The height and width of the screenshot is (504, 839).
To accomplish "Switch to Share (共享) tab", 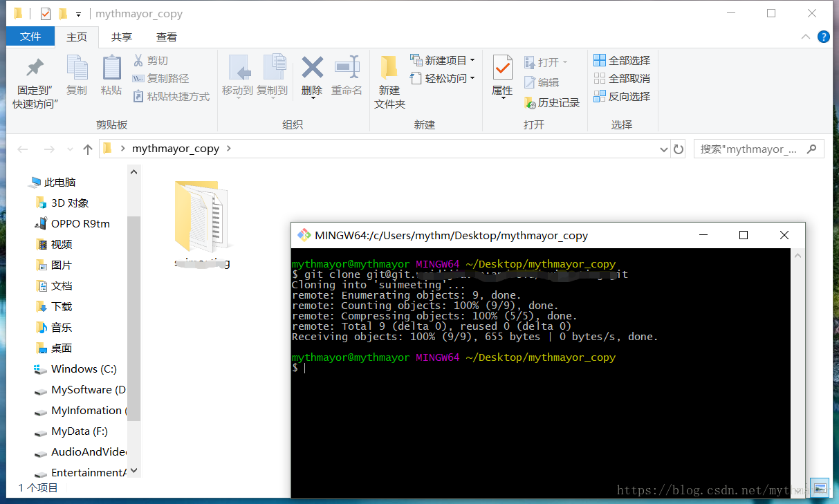I will point(122,37).
